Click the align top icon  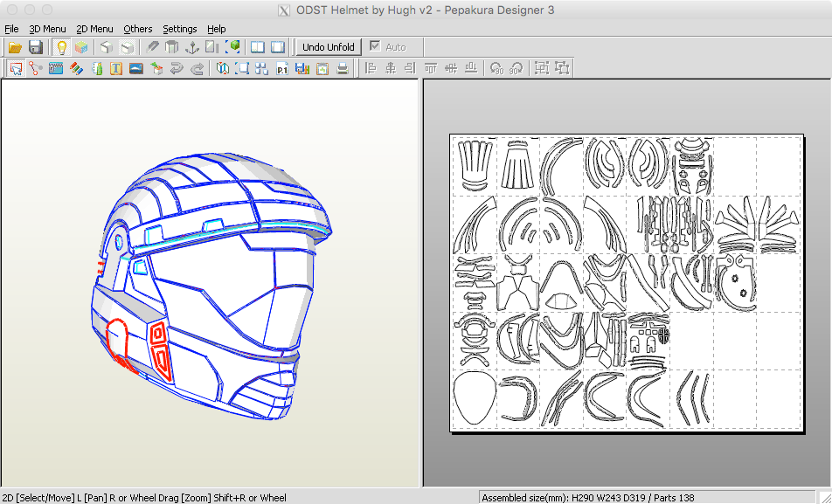click(431, 68)
